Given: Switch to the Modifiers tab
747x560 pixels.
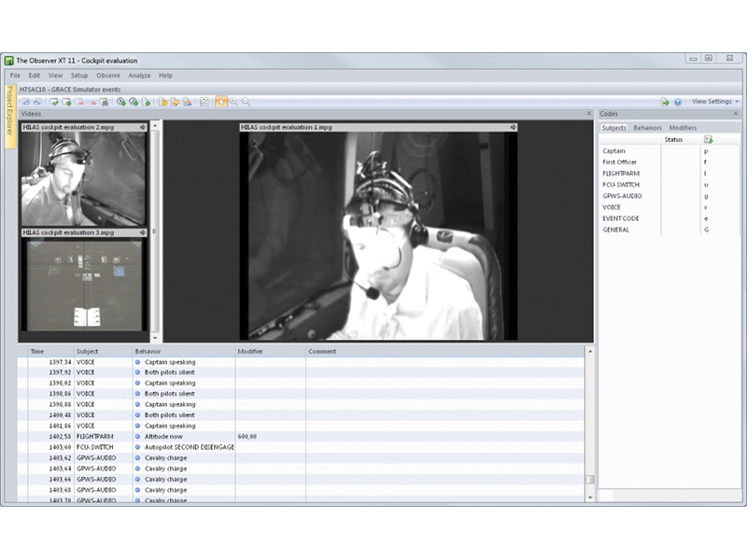Looking at the screenshot, I should (x=683, y=128).
